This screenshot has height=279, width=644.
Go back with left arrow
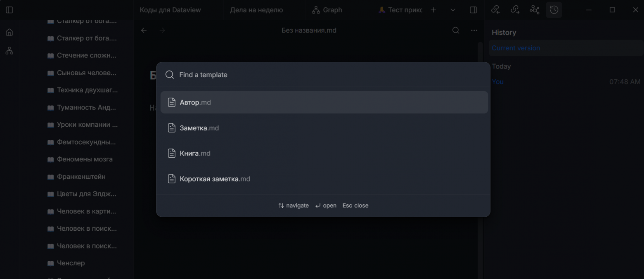click(x=144, y=30)
